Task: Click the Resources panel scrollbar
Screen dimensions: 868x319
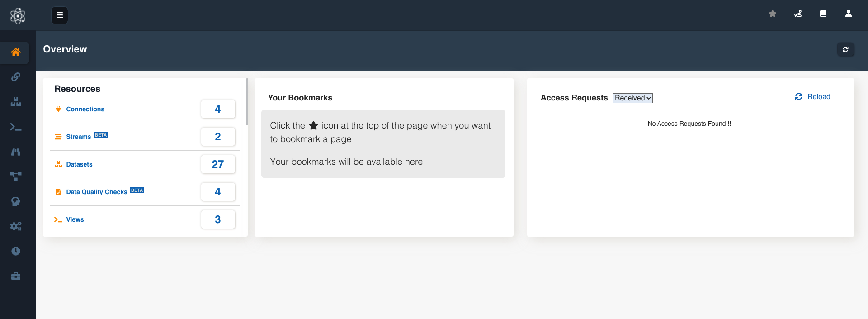Action: pos(247,102)
